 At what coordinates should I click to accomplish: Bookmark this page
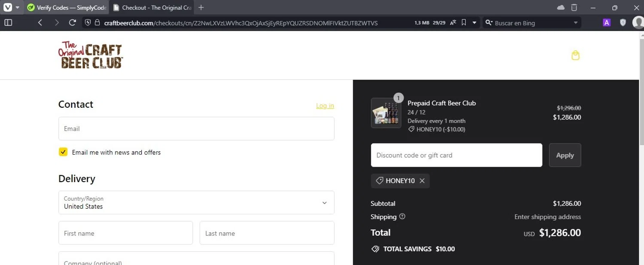(464, 23)
